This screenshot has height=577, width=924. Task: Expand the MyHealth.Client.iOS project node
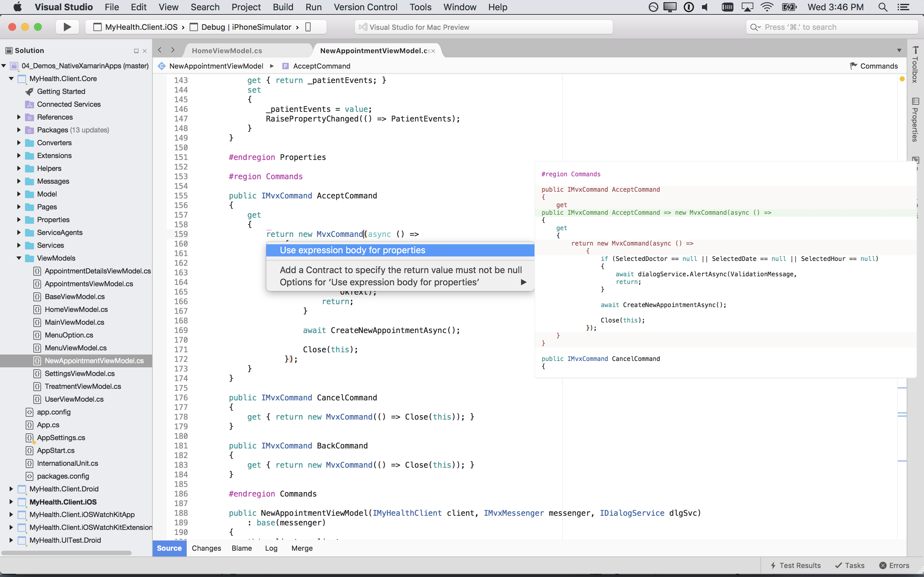pos(11,502)
